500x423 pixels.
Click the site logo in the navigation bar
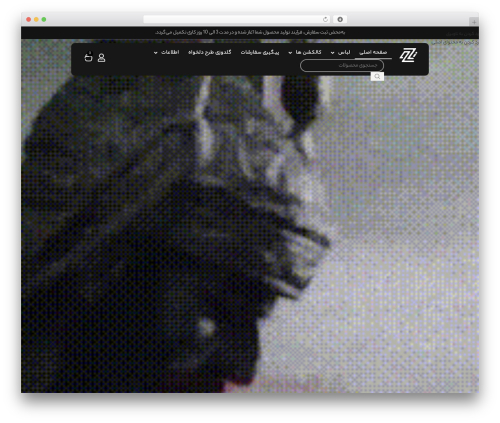[x=408, y=55]
